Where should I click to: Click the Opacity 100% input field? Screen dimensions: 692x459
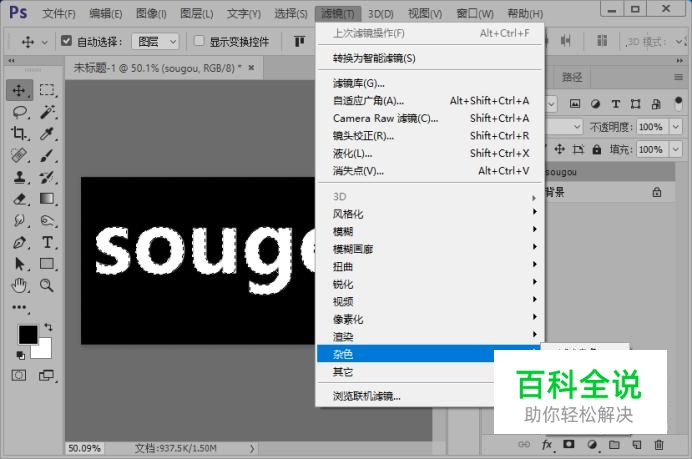pos(653,127)
